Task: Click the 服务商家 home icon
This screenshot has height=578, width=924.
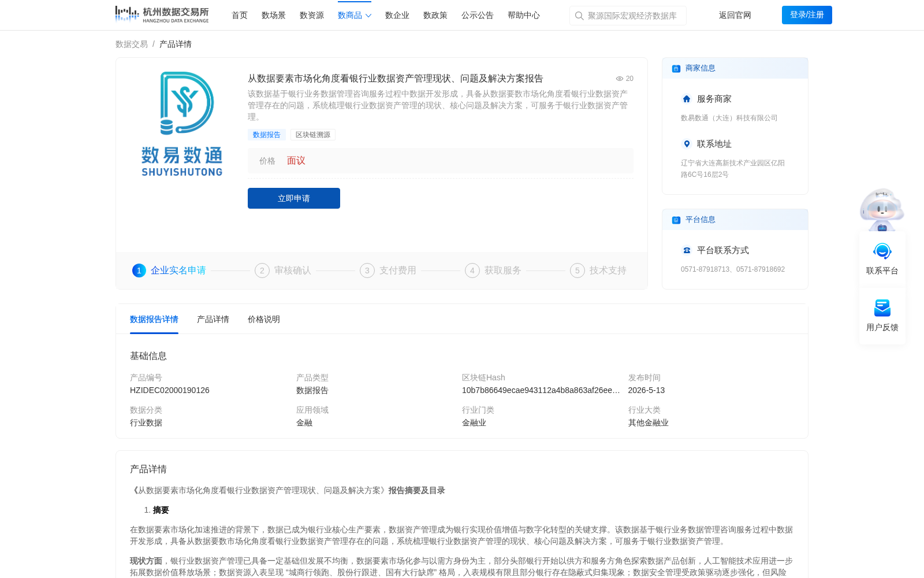Action: click(687, 99)
